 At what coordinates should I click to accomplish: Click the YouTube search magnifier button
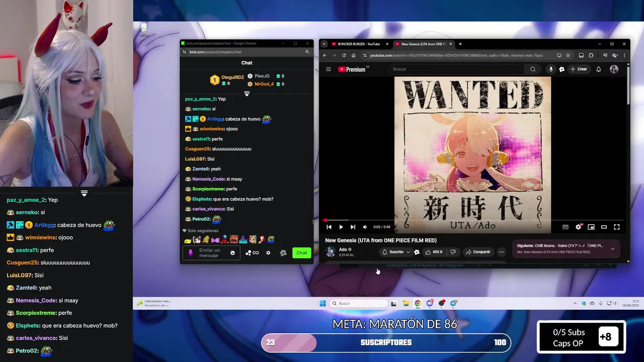point(533,69)
